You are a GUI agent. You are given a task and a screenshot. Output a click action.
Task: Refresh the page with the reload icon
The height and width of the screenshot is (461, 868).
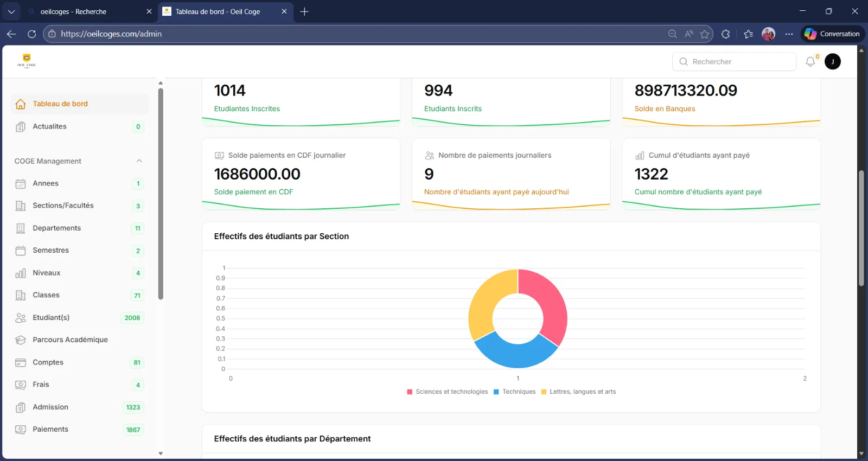(32, 34)
